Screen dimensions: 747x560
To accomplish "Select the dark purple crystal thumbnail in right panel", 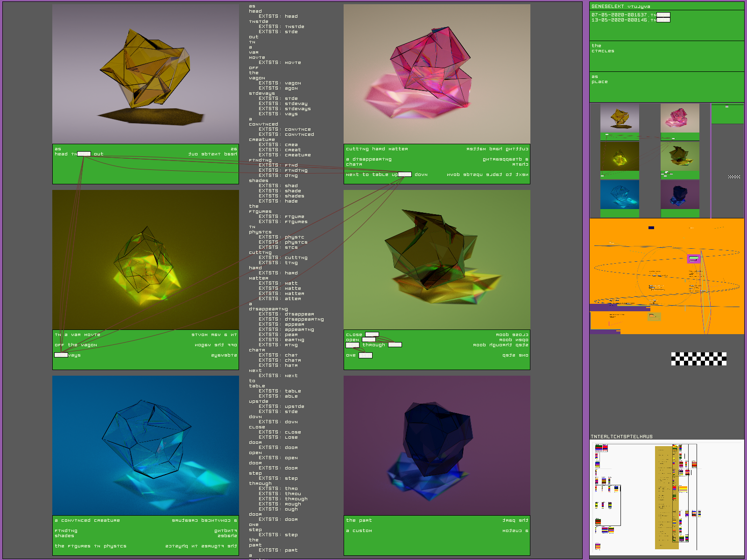I will [680, 195].
